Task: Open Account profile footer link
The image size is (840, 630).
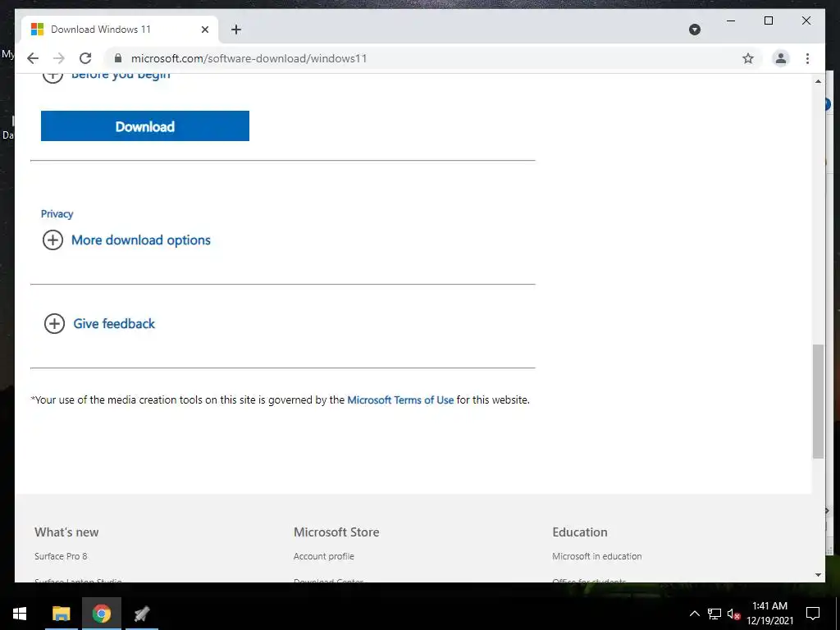Action: tap(323, 556)
